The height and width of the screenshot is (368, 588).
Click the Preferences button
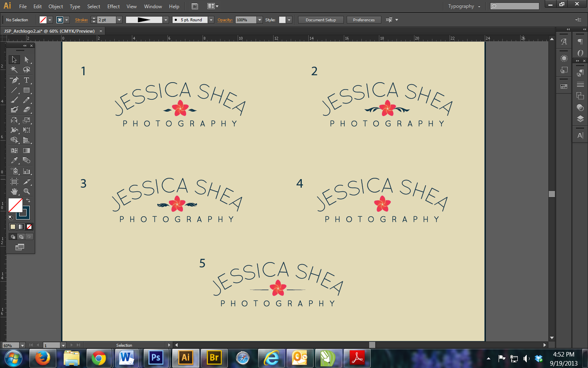364,20
